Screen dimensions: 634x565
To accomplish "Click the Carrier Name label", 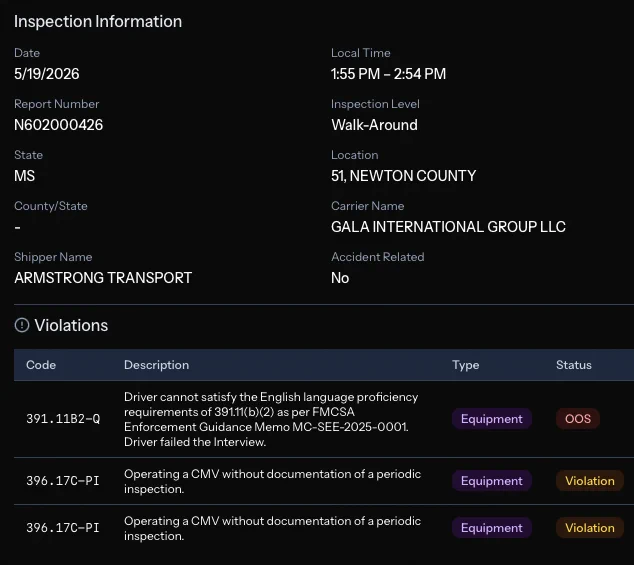I will (x=367, y=206).
